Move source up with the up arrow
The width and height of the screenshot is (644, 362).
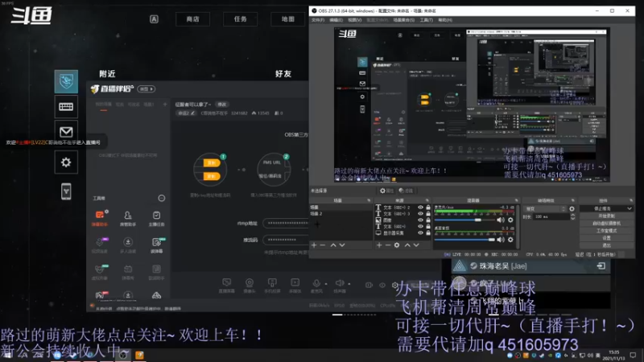(407, 245)
